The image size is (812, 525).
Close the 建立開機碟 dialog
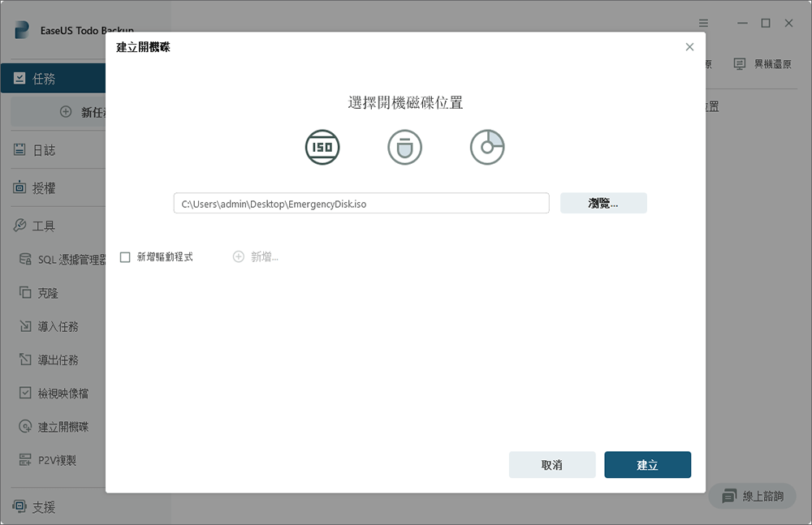coord(689,47)
